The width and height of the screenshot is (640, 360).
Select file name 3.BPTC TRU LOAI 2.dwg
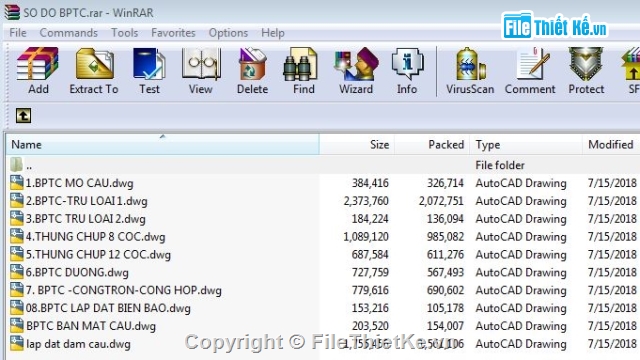[x=85, y=219]
